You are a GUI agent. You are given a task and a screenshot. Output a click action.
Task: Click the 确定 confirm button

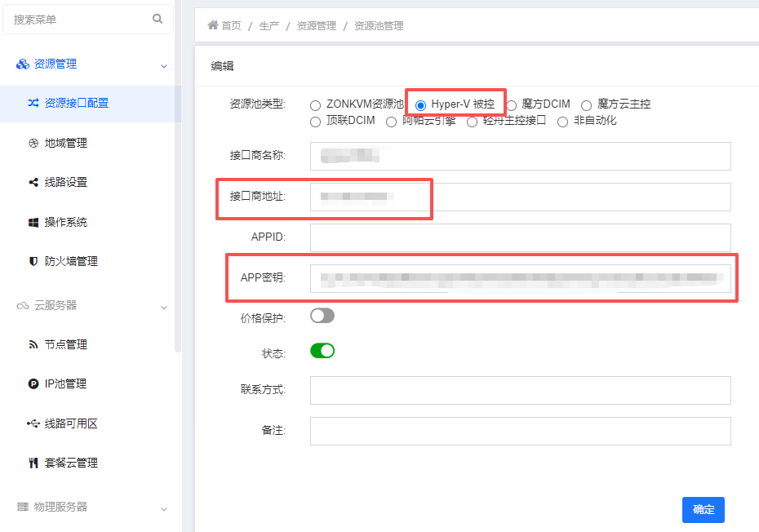tap(703, 509)
